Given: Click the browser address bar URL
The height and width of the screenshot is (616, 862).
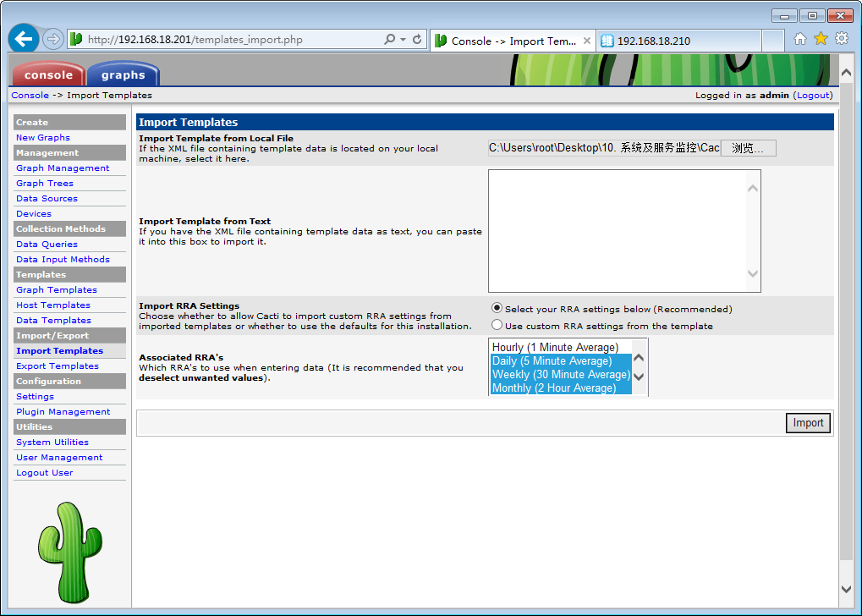Looking at the screenshot, I should 195,40.
